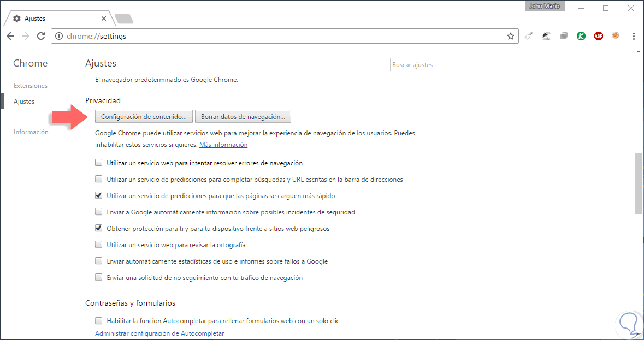Screen dimensions: 644x340
Task: Open the Más información link
Action: [x=223, y=145]
